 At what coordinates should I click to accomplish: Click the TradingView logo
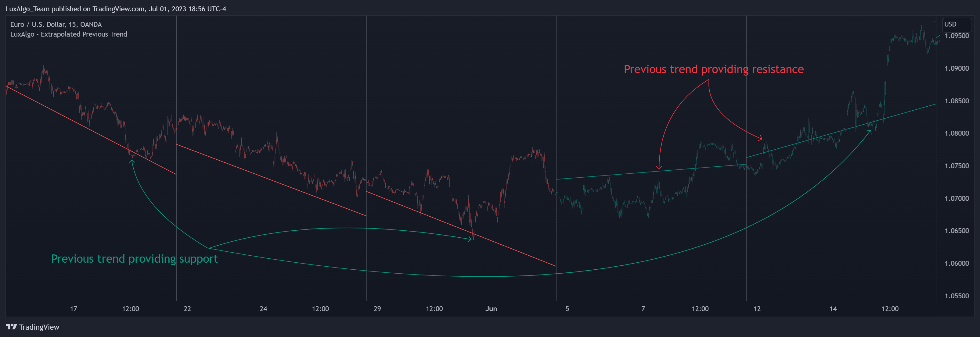32,327
